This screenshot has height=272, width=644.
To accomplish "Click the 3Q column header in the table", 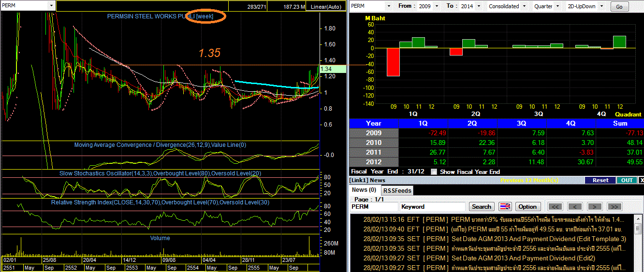I will (522, 123).
